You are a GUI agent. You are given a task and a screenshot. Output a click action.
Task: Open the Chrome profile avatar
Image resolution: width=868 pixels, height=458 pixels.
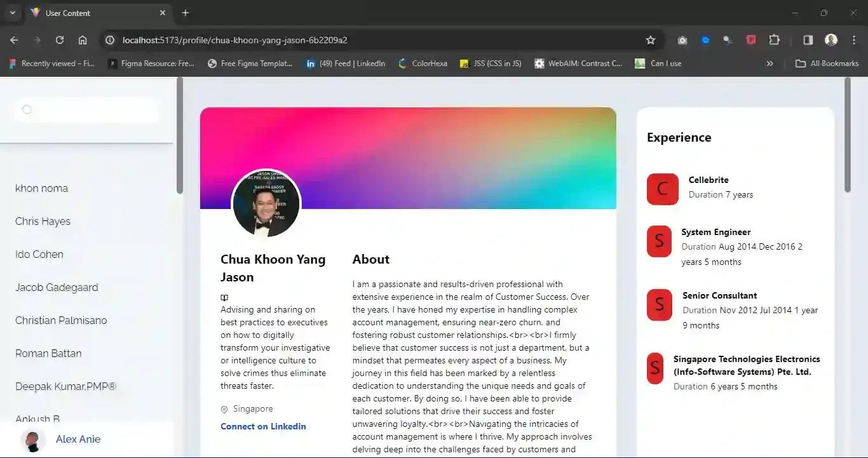[831, 40]
